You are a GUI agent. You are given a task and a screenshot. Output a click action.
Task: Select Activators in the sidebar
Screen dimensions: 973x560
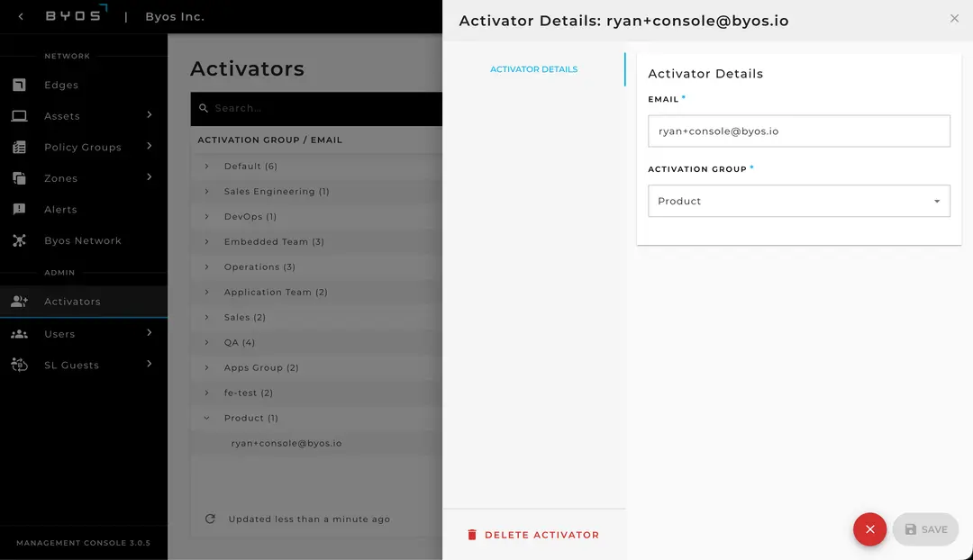pyautogui.click(x=84, y=302)
